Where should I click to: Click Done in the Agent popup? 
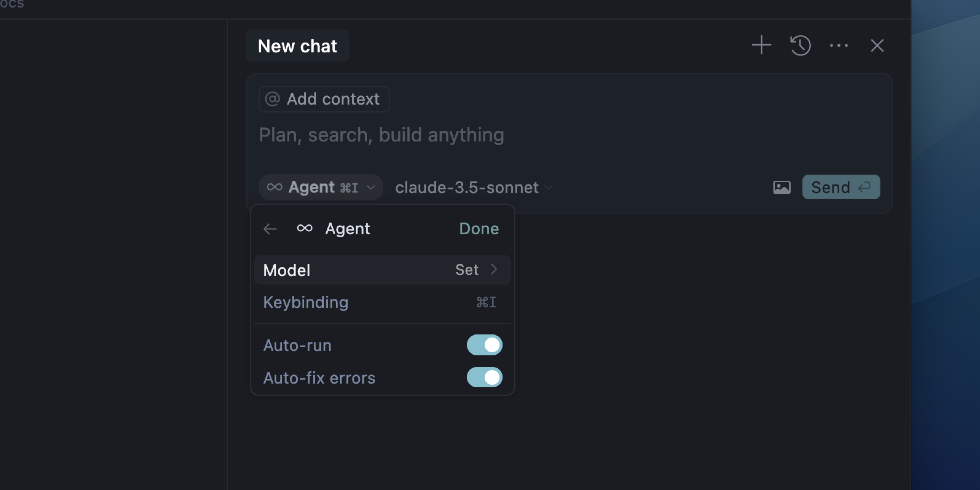[x=479, y=229]
